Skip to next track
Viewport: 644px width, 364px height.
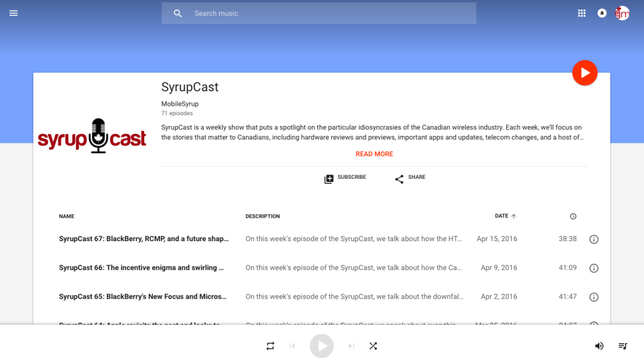(351, 346)
